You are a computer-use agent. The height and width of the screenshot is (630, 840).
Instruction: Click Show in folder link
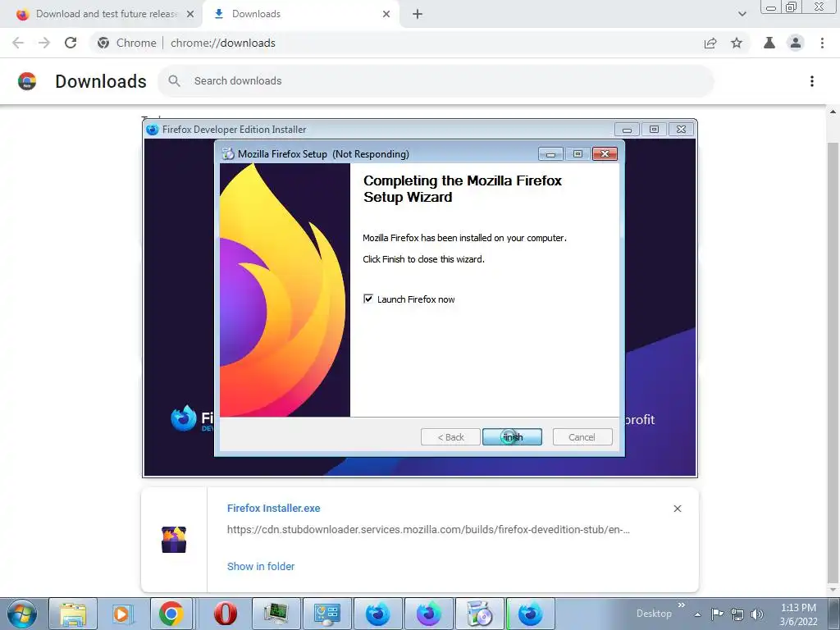(x=261, y=566)
